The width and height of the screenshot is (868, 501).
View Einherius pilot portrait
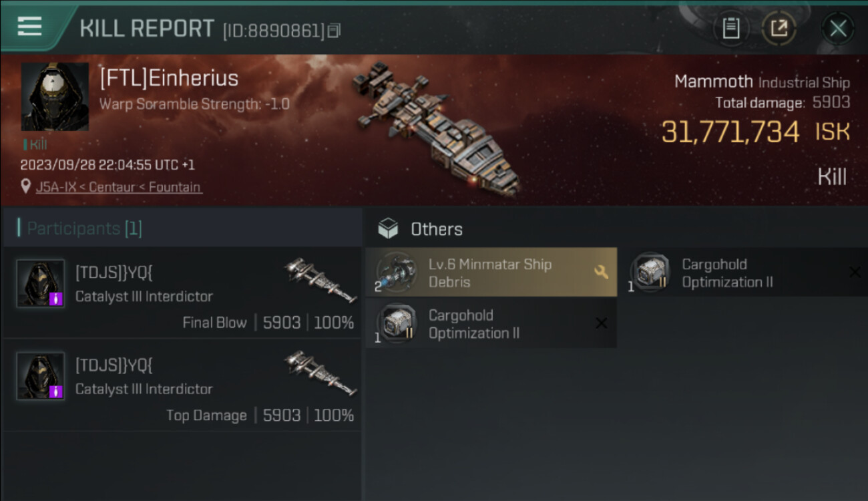(x=55, y=97)
